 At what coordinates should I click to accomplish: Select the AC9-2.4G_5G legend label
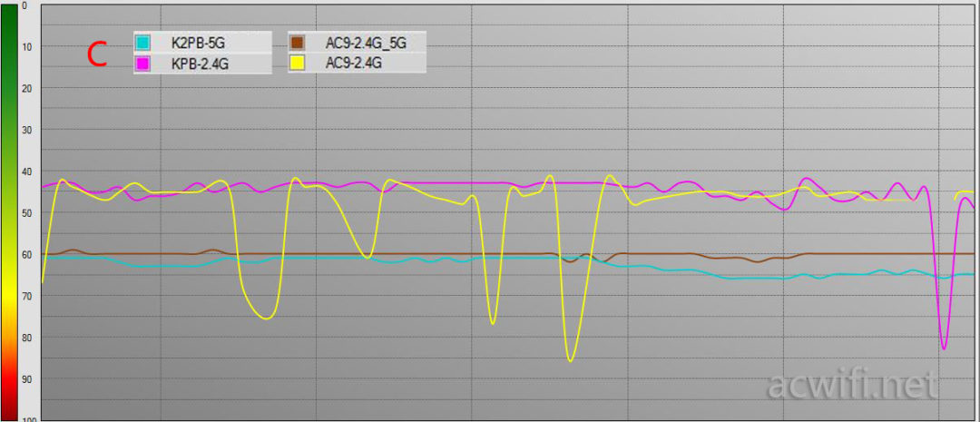click(x=362, y=43)
